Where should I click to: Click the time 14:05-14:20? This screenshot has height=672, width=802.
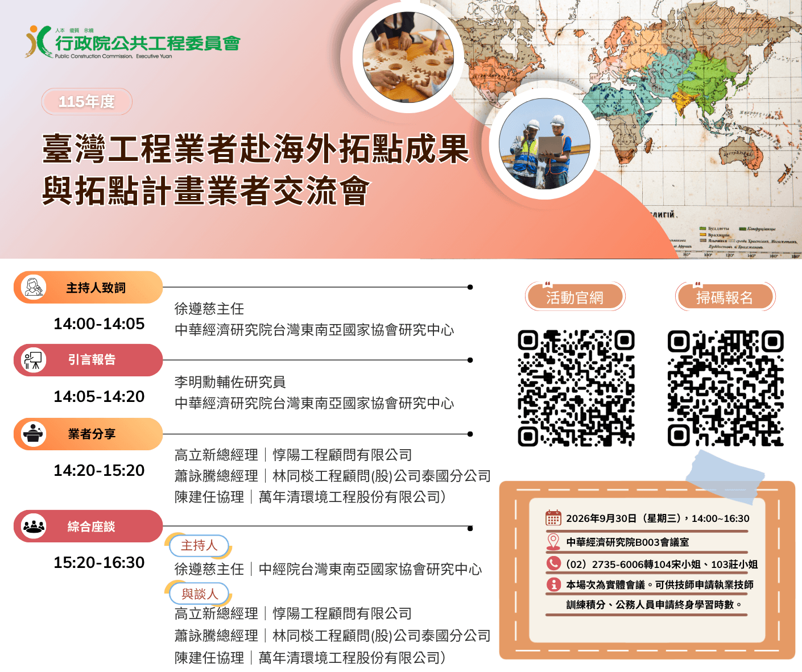point(99,397)
